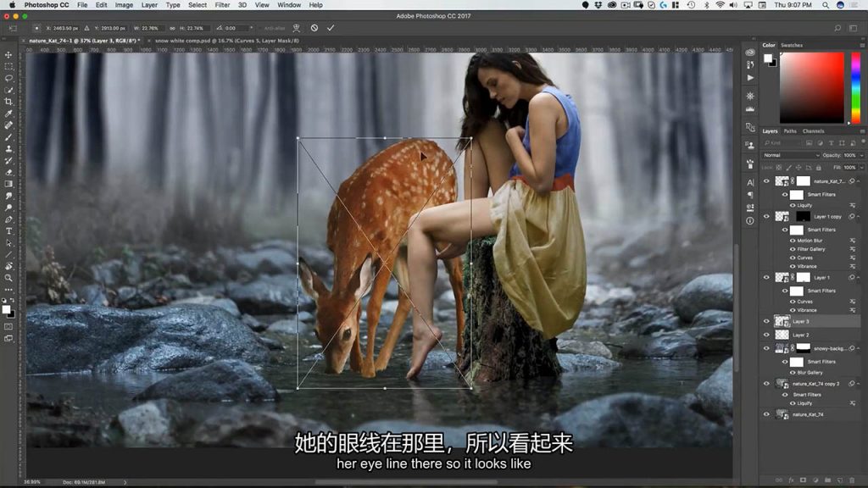Screen dimensions: 868x488
Task: Select the Layer 2 thumbnail
Action: [782, 335]
